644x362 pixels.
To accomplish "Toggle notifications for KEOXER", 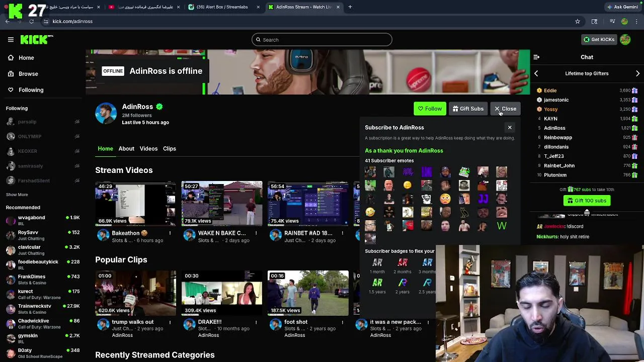I will click(77, 151).
